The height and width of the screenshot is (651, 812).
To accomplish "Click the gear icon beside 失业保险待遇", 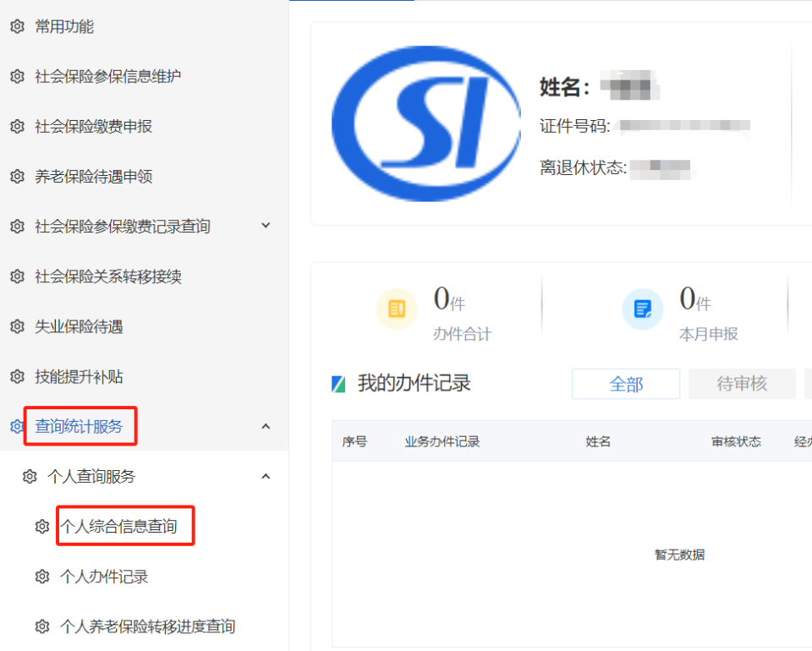I will (x=17, y=325).
